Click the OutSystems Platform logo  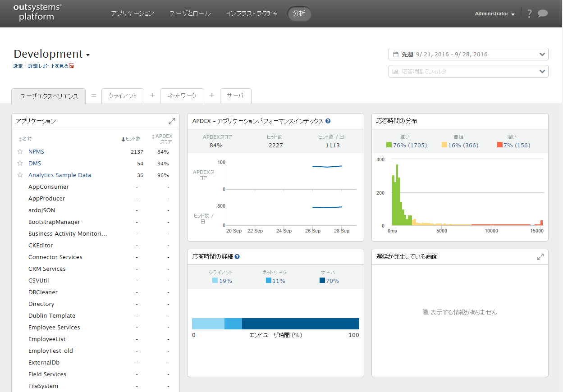(38, 13)
